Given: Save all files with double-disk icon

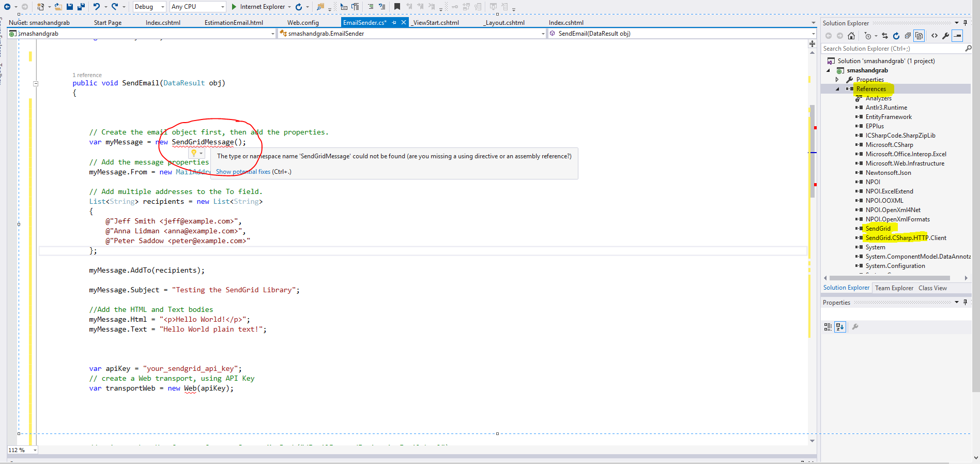Looking at the screenshot, I should 81,7.
